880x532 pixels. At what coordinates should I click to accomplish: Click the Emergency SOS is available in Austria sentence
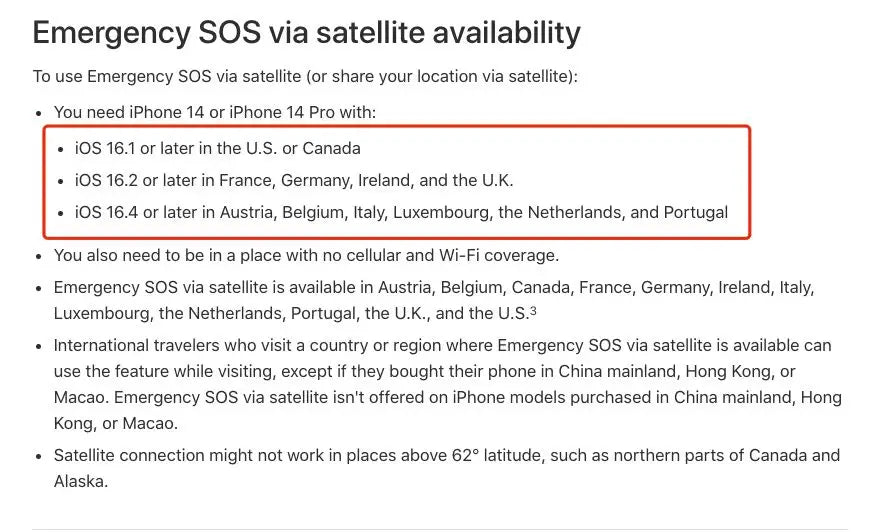[x=434, y=300]
